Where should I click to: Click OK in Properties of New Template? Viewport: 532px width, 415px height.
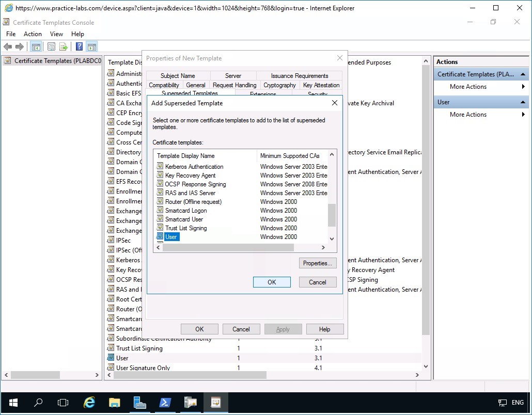(199, 329)
